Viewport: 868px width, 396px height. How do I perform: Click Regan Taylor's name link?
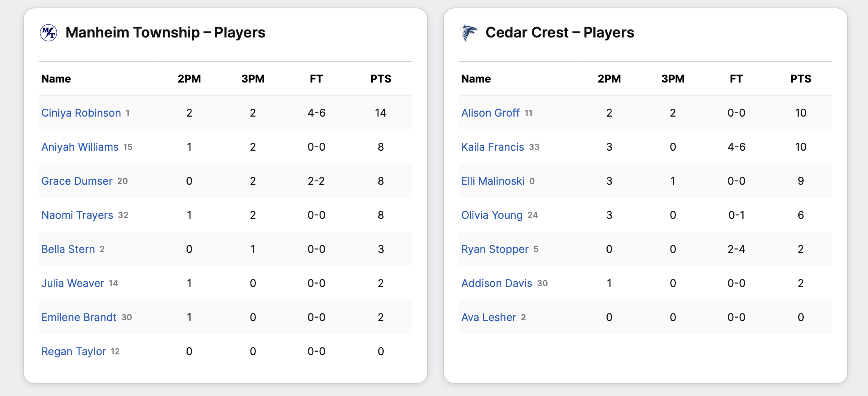point(73,351)
